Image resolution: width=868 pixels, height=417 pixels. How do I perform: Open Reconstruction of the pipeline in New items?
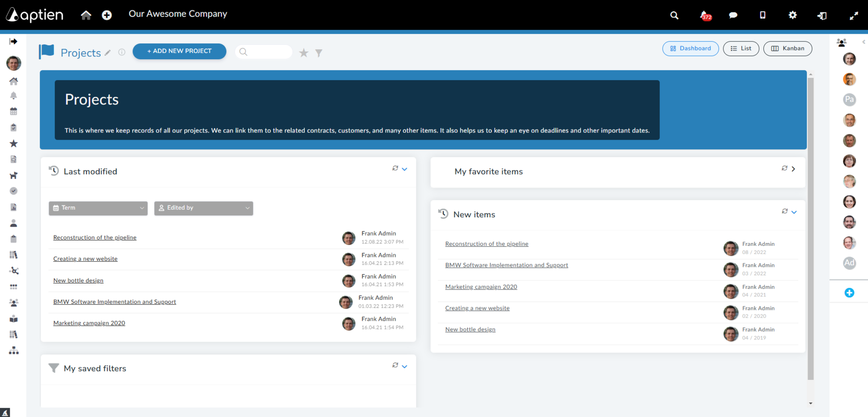click(487, 244)
